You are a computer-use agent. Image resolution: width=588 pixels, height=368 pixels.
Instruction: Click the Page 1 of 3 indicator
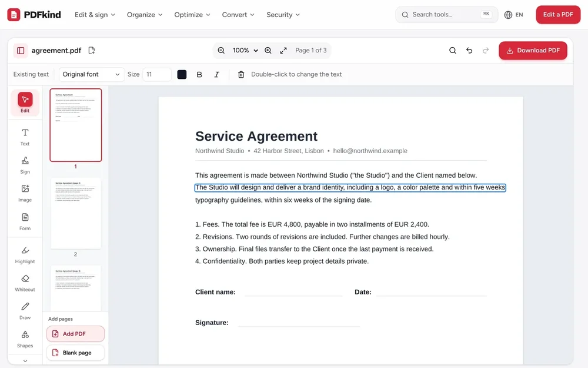[x=311, y=50]
